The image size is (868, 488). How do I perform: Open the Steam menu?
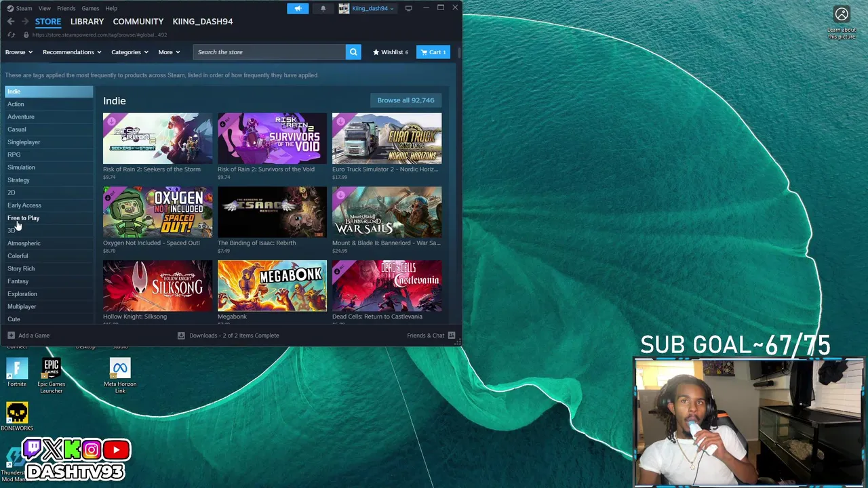[x=20, y=8]
